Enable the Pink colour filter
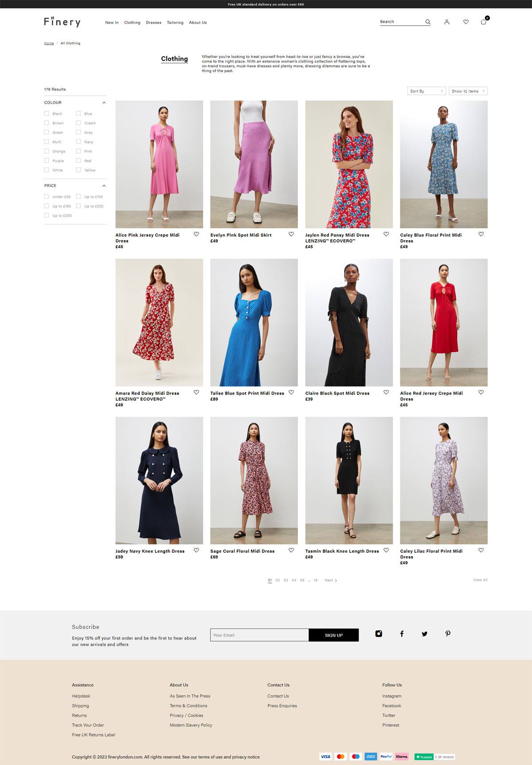This screenshot has width=532, height=765. (78, 151)
